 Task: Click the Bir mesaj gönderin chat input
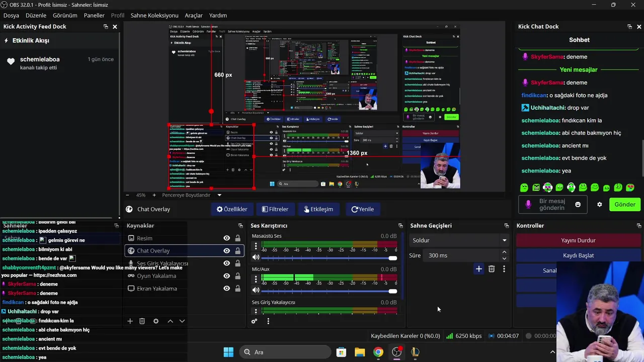[x=552, y=205]
